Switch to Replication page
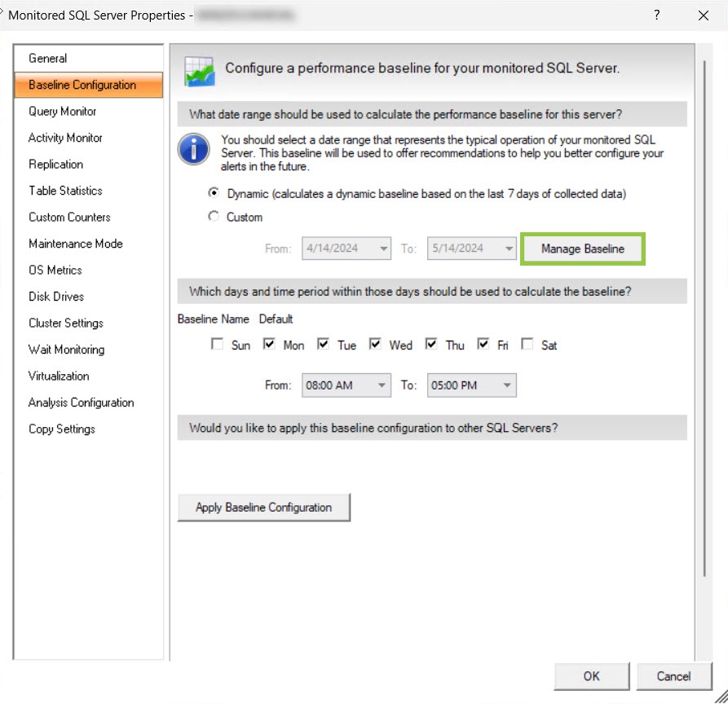728x704 pixels. pos(88,165)
